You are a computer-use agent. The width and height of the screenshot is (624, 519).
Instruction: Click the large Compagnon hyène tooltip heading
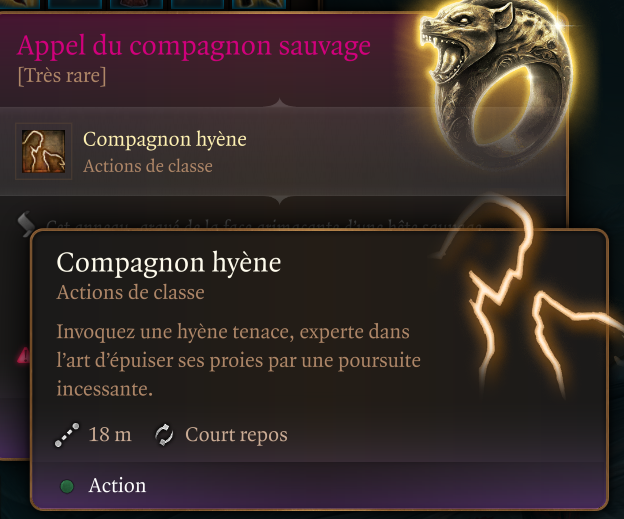(x=169, y=263)
